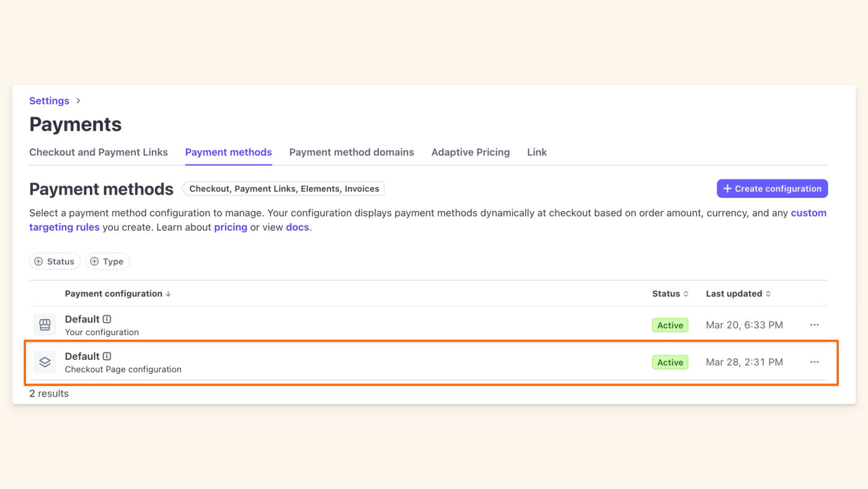Click the plus icon in the Type filter

pyautogui.click(x=94, y=262)
